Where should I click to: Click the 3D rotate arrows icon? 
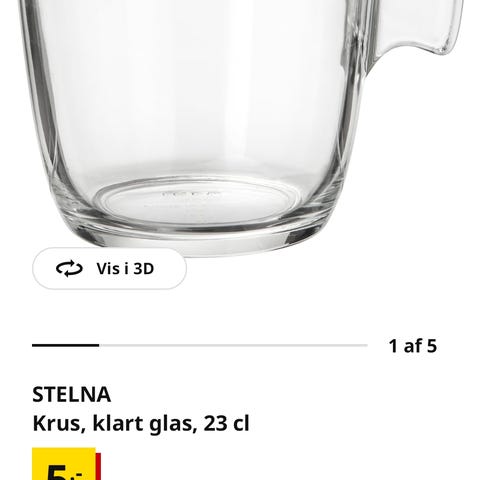[69, 269]
